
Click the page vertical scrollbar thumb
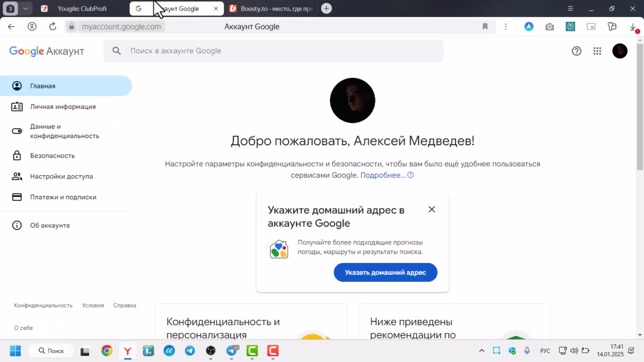(640, 107)
